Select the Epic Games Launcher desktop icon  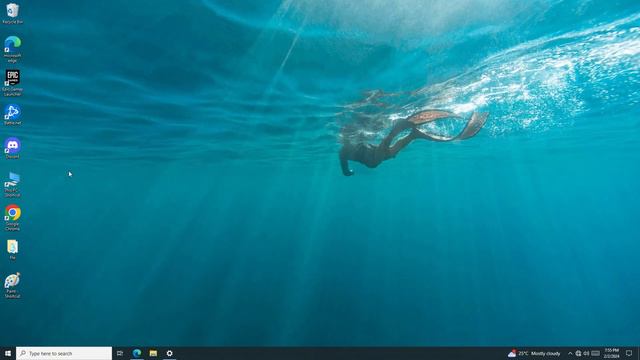(x=13, y=83)
